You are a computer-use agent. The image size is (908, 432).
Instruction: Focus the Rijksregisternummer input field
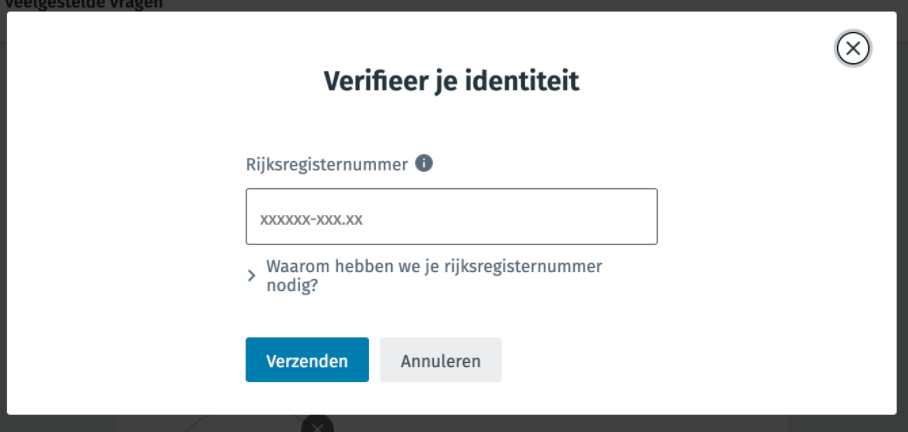tap(451, 217)
